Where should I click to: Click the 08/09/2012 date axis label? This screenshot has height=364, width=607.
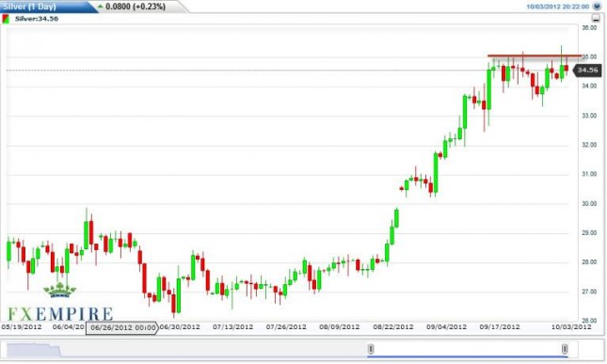click(x=340, y=327)
